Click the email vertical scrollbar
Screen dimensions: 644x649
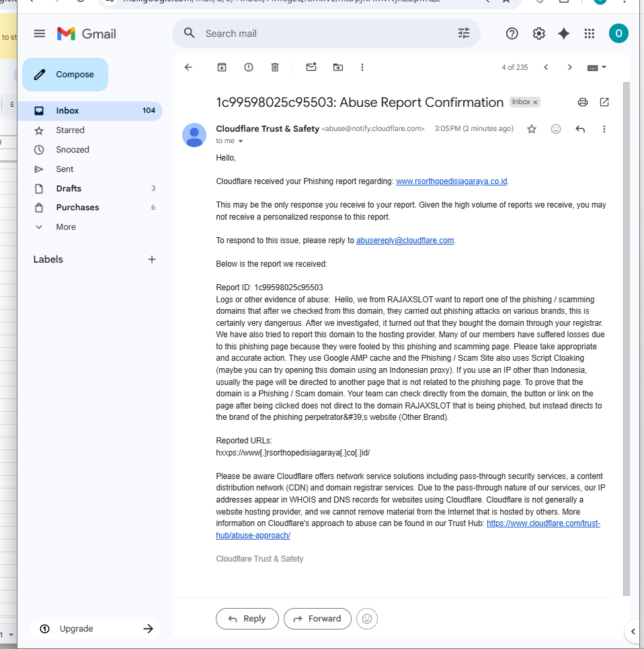point(627,338)
